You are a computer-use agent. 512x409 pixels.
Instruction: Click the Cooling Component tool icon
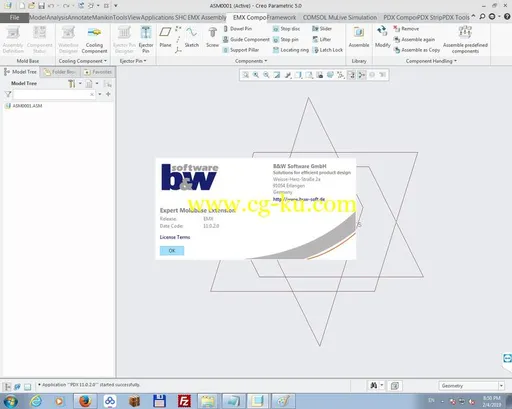94,33
